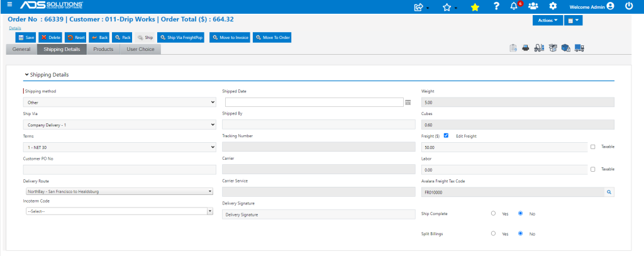The height and width of the screenshot is (256, 644).
Task: Click the Shipped By field
Action: coord(319,125)
